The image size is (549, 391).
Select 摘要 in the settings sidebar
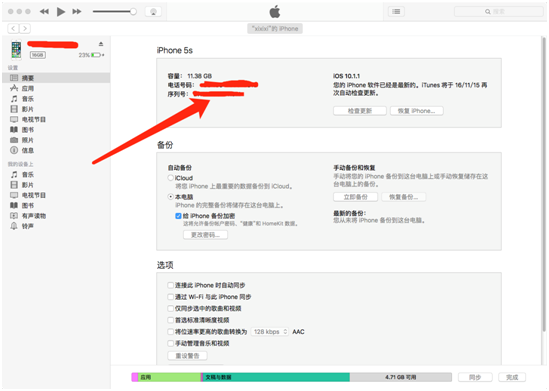point(56,78)
